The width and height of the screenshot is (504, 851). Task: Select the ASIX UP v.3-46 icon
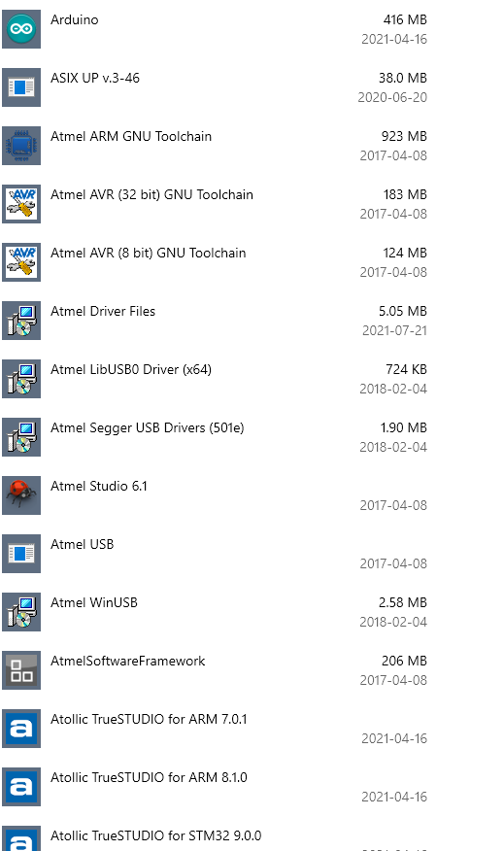click(21, 87)
